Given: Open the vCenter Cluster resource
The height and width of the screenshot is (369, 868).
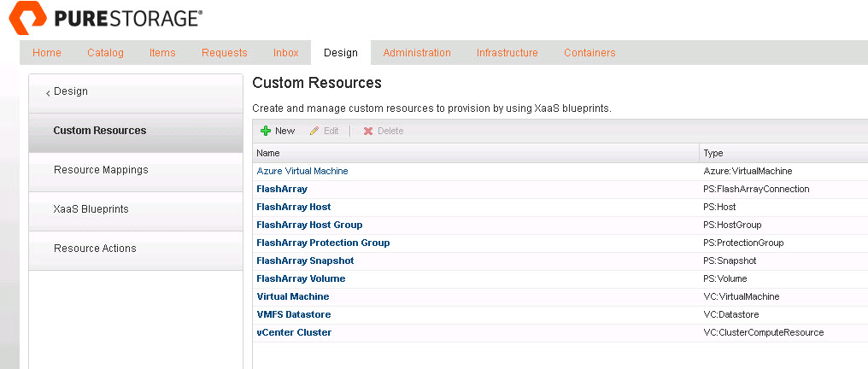Looking at the screenshot, I should pyautogui.click(x=295, y=332).
